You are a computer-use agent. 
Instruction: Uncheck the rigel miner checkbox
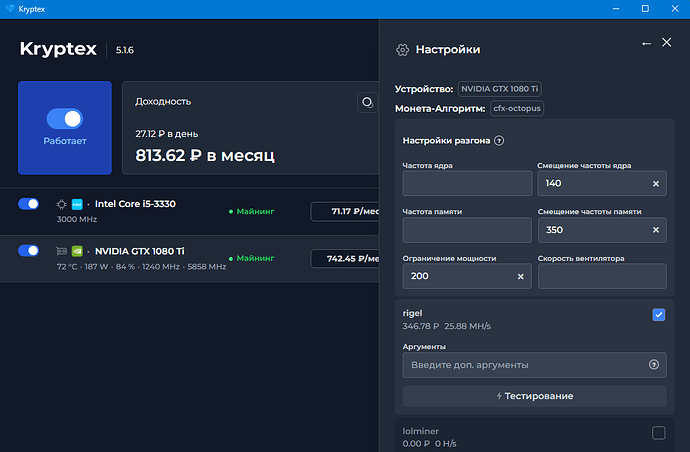tap(658, 315)
